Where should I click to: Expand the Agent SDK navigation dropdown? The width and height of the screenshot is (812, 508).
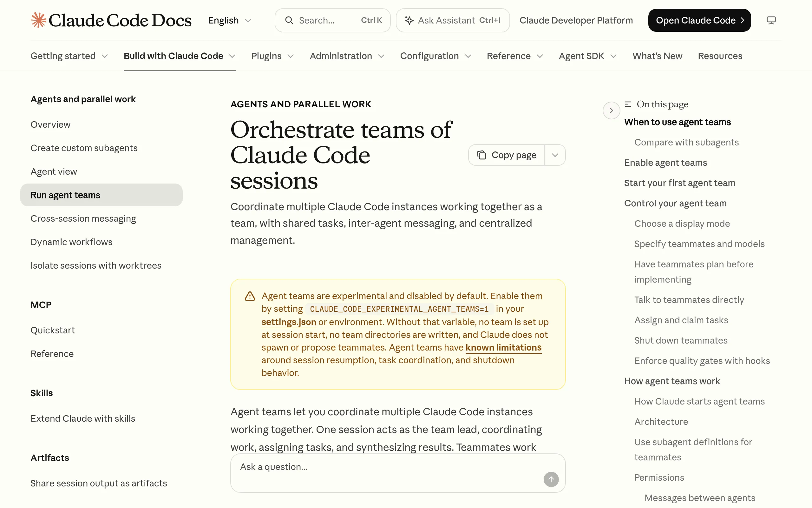587,56
